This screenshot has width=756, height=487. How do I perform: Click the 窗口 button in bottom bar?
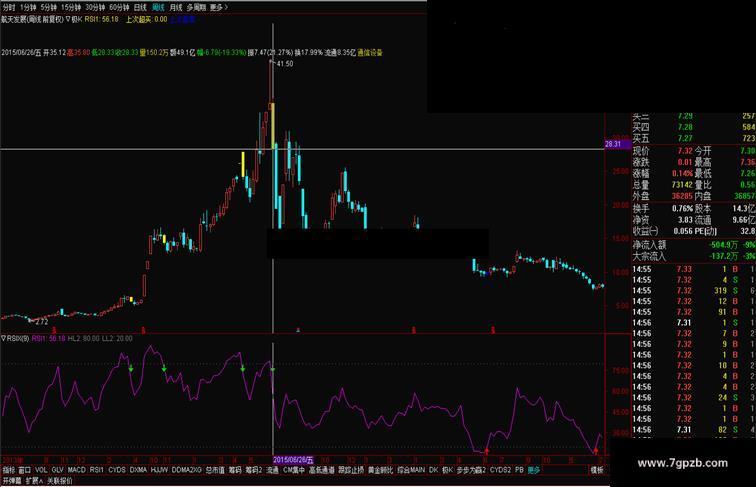click(x=25, y=470)
